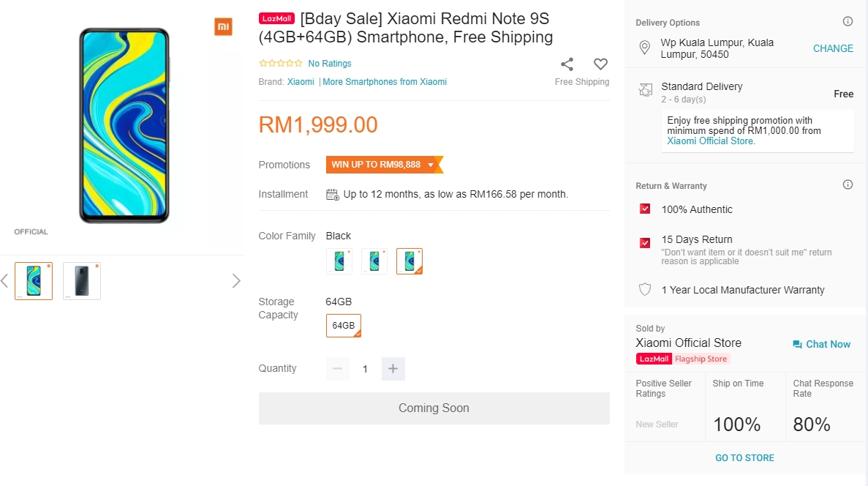This screenshot has height=486, width=868.
Task: Click the location pin icon
Action: click(645, 48)
